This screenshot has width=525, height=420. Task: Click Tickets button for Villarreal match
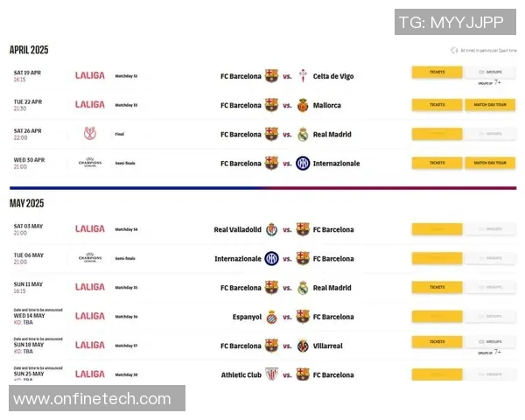pyautogui.click(x=437, y=341)
